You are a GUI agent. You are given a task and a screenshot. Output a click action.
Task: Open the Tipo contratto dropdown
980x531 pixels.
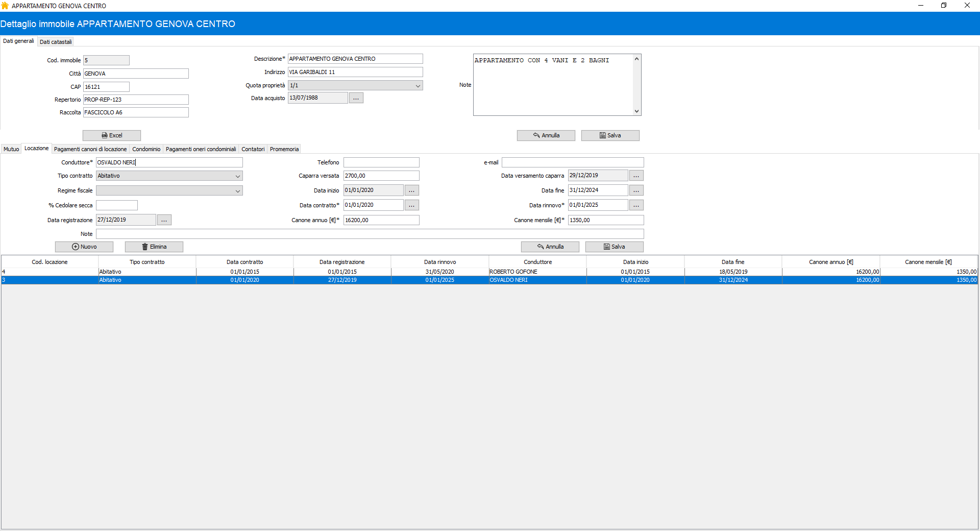pos(237,176)
